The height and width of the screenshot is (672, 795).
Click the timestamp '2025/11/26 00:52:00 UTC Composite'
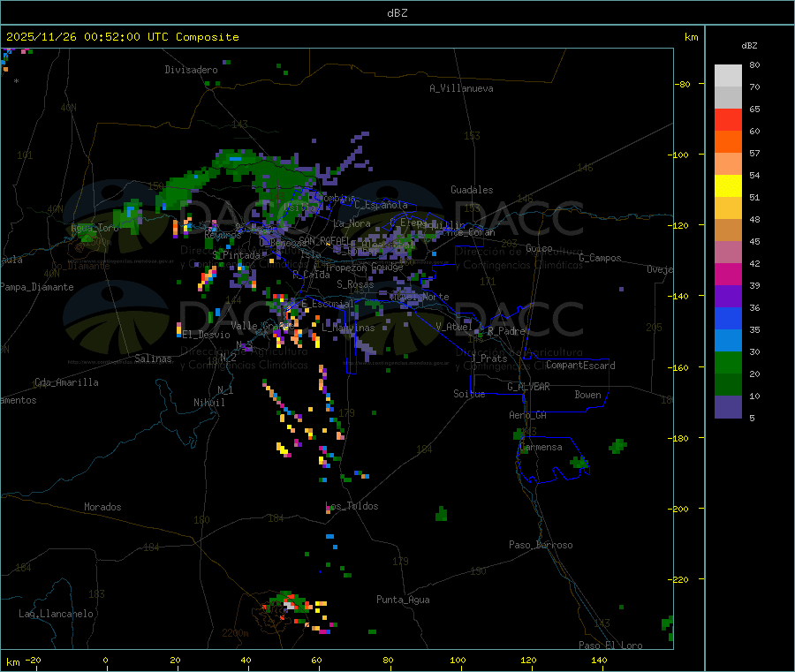pyautogui.click(x=122, y=37)
